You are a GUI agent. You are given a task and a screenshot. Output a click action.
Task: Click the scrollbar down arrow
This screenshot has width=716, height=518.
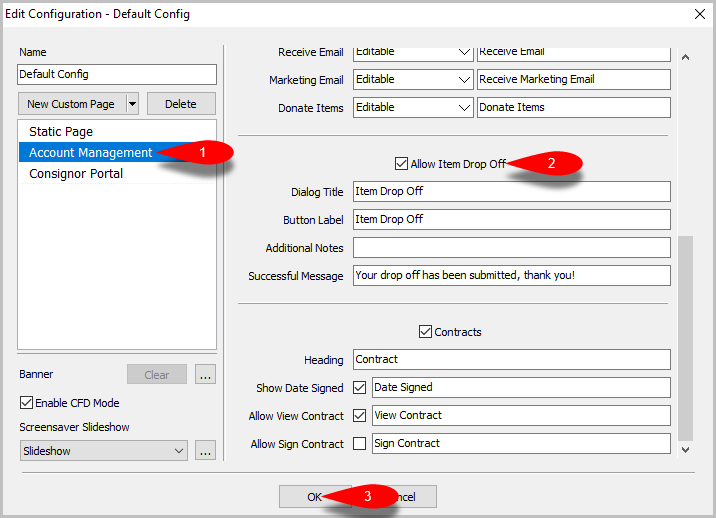(x=685, y=450)
